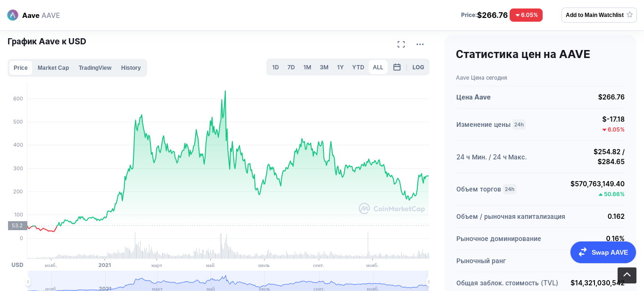The image size is (644, 291).
Task: Click the Статистика цен на AAVE heading
Action: click(523, 54)
